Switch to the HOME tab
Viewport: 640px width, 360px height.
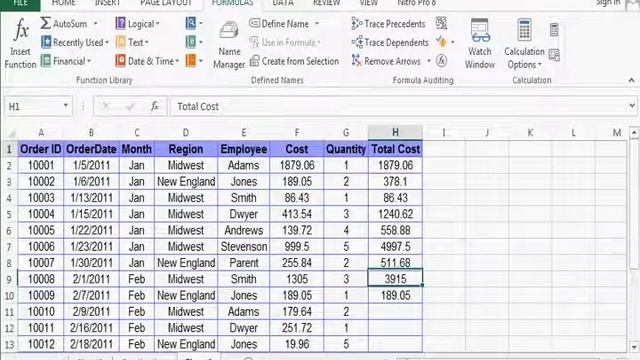coord(64,3)
